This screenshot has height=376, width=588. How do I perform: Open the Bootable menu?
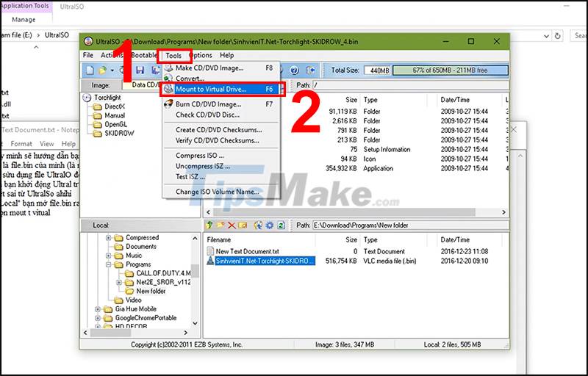coord(144,55)
